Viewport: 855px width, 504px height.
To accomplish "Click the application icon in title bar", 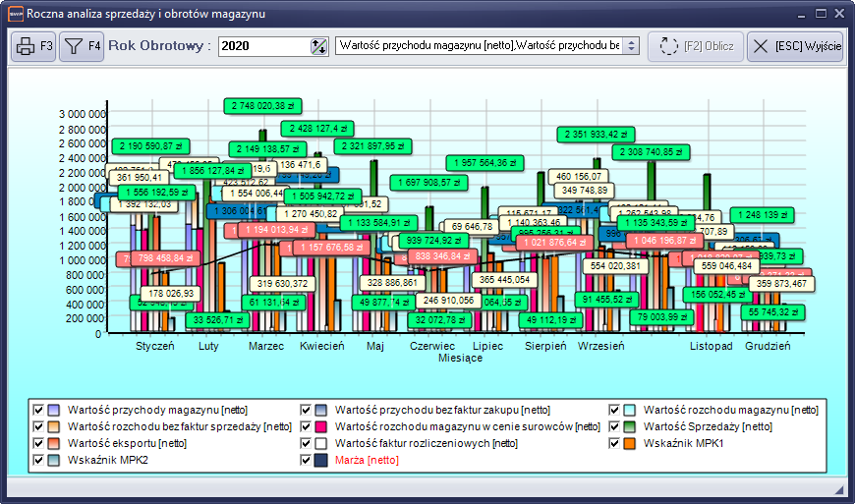I will pos(15,15).
